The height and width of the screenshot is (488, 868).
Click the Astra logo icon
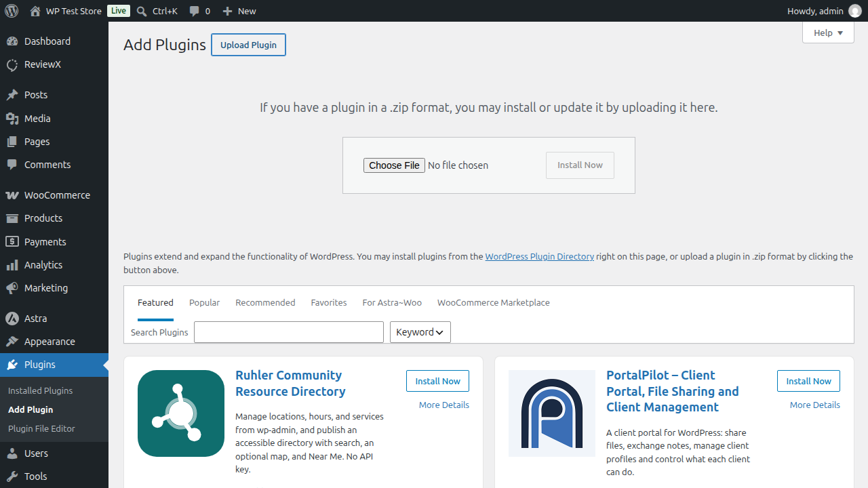12,319
